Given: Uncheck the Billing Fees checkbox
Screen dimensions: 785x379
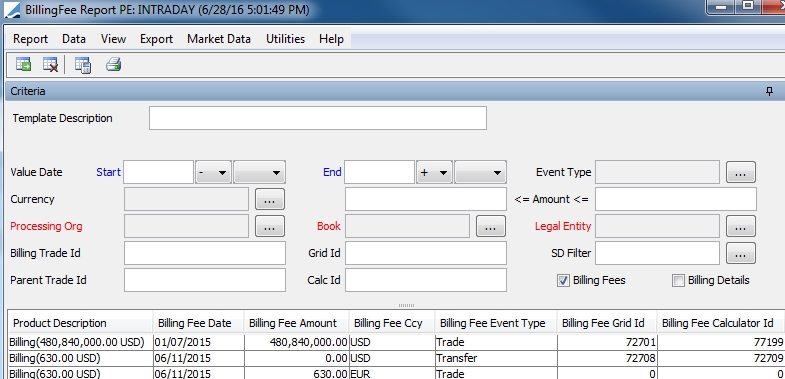Looking at the screenshot, I should click(x=563, y=281).
